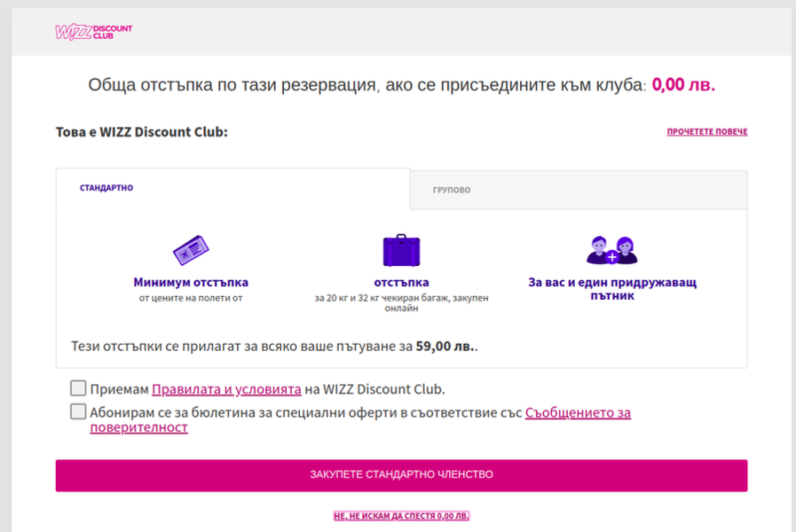Click the 20 кг и 32 кг baggage description
This screenshot has width=796, height=532.
pyautogui.click(x=401, y=302)
